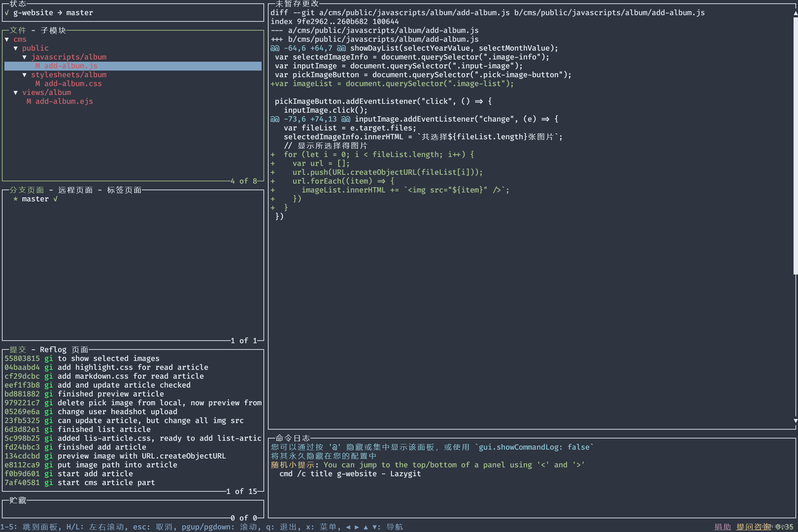Collapse stylesheets/album folder arrow

pyautogui.click(x=24, y=75)
